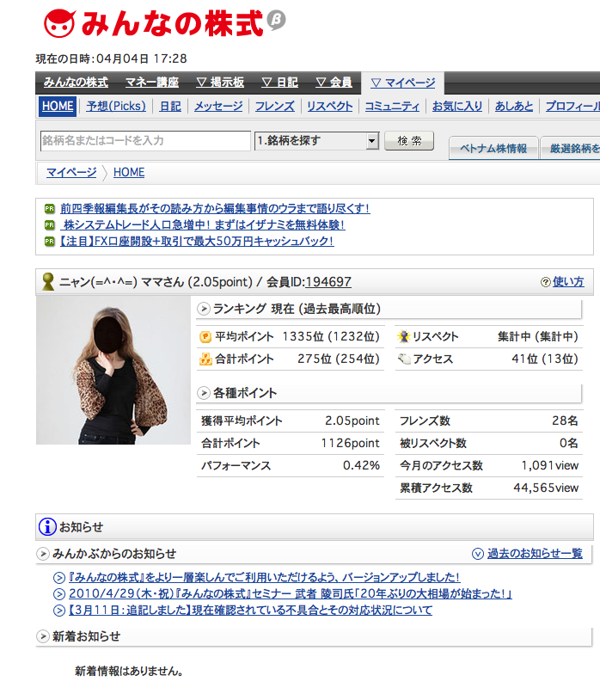Click the リスペクト ranking icon
The height and width of the screenshot is (700, 600).
point(403,337)
